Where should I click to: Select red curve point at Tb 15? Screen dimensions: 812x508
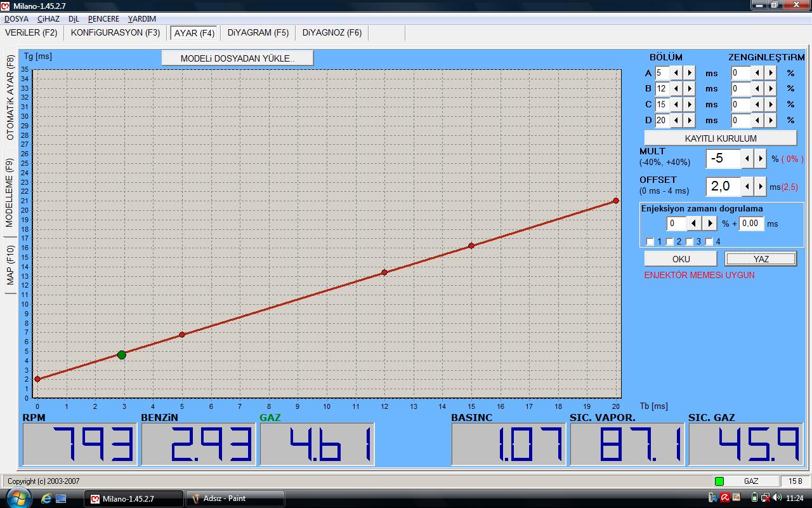pos(471,246)
